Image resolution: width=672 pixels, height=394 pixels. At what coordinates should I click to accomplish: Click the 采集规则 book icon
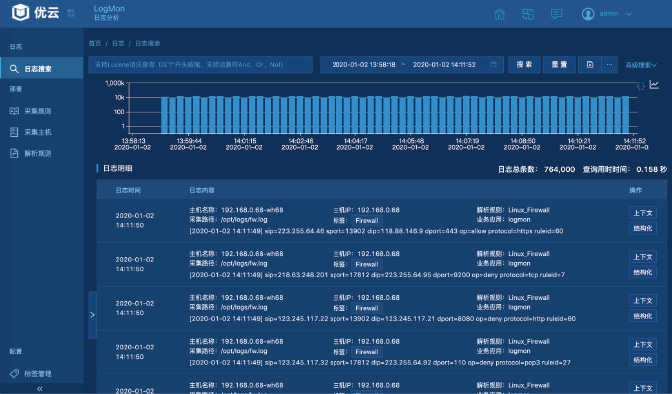14,111
